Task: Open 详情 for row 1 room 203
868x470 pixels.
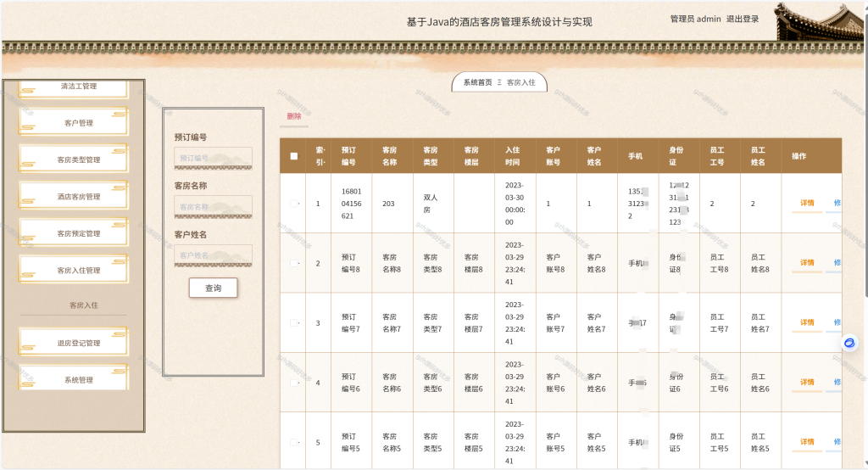Action: click(807, 204)
